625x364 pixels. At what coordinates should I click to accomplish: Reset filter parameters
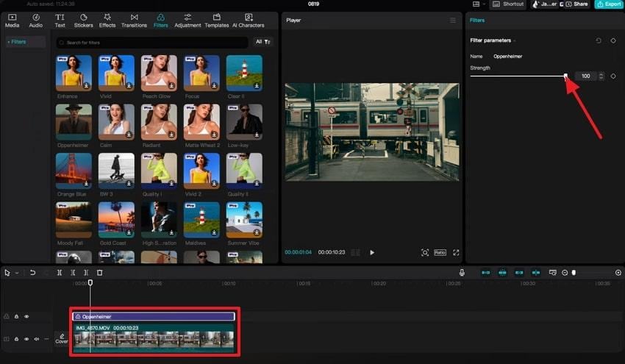click(599, 40)
